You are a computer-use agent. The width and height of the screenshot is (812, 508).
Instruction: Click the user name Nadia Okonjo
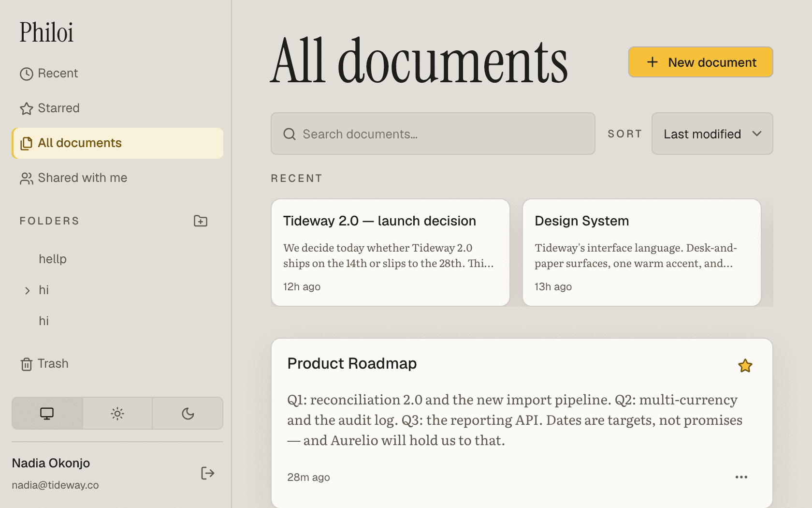pyautogui.click(x=51, y=463)
